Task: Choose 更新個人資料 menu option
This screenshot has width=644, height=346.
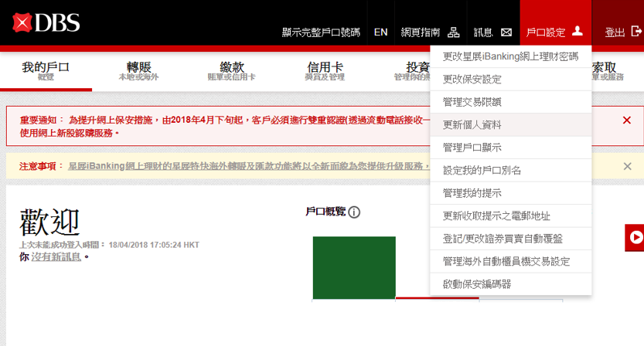Action: 472,124
